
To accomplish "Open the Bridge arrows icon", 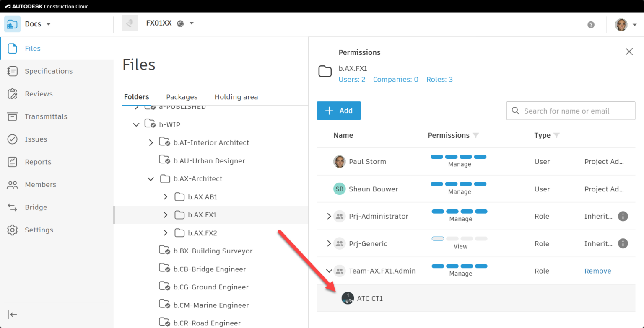I will coord(13,207).
